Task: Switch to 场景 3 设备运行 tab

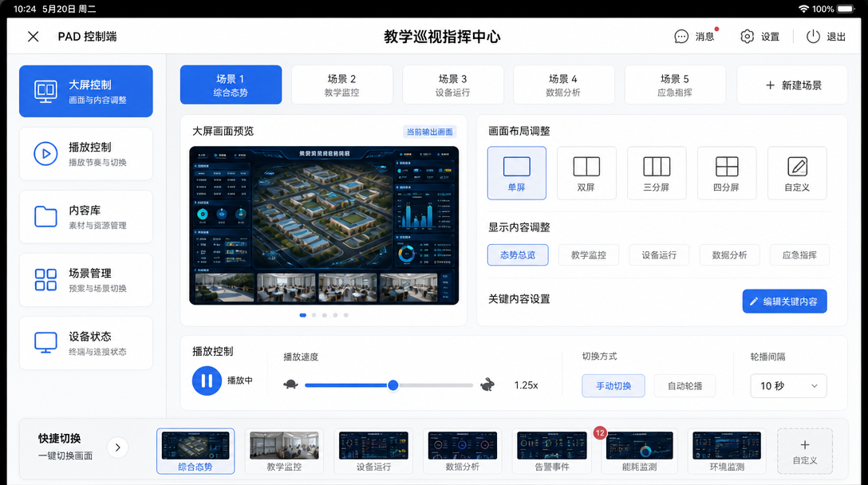Action: [453, 85]
